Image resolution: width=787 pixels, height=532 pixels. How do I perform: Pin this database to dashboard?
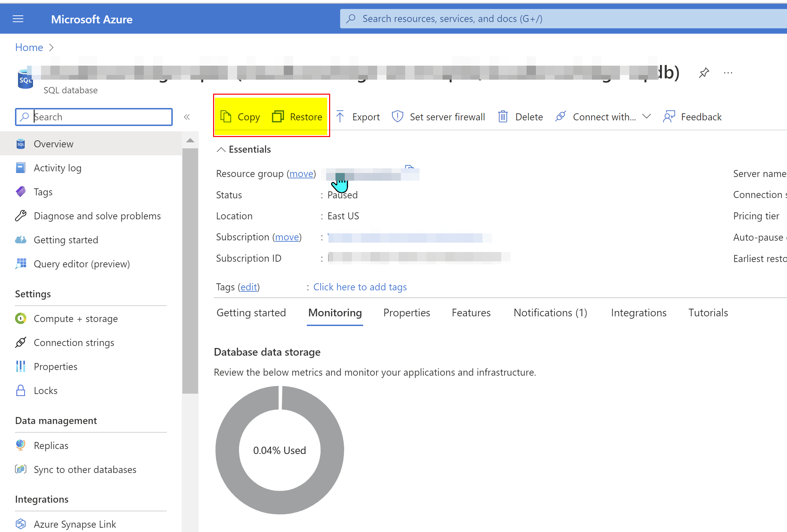tap(704, 72)
